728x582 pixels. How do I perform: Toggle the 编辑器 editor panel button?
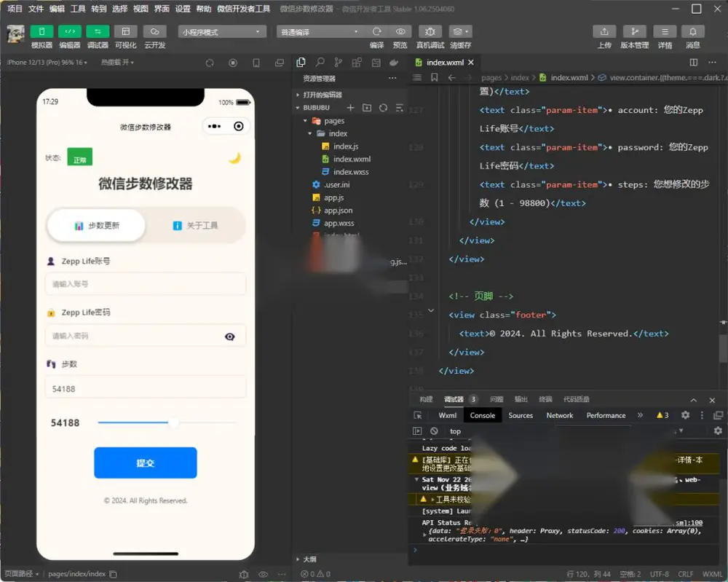coord(70,31)
